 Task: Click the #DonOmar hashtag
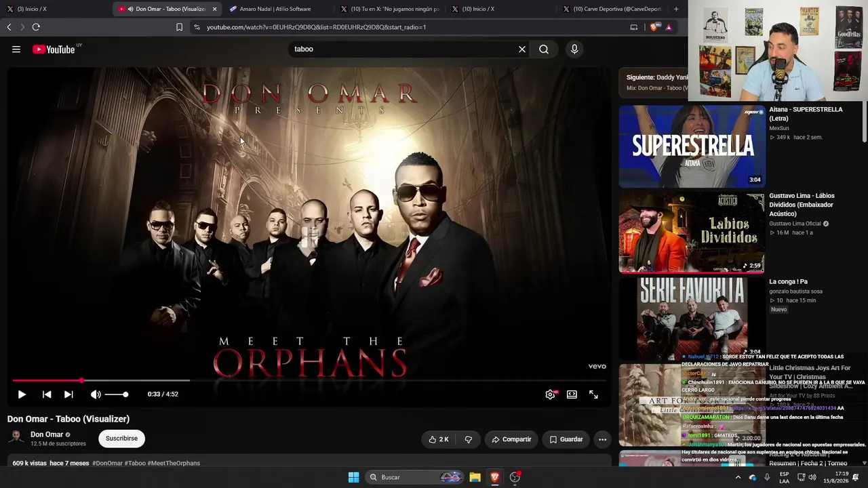(107, 464)
